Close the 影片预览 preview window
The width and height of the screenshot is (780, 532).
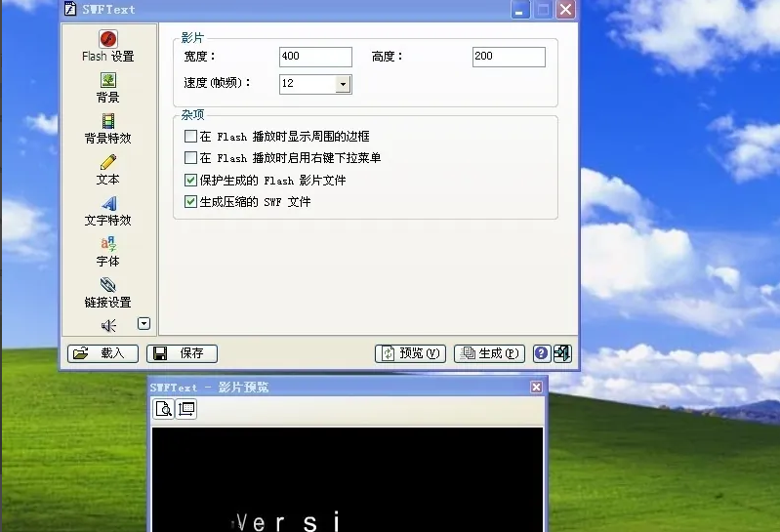tap(536, 387)
